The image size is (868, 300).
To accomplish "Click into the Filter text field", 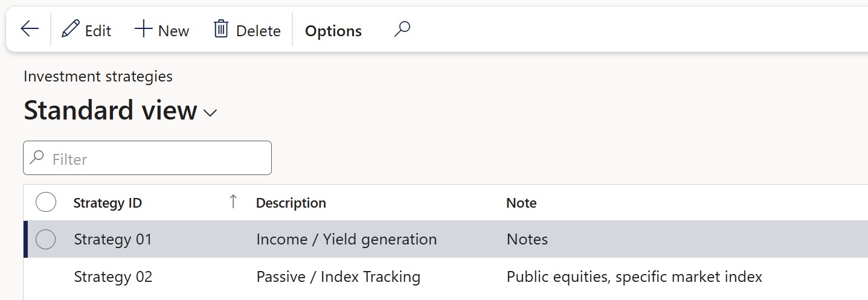I will pos(147,158).
